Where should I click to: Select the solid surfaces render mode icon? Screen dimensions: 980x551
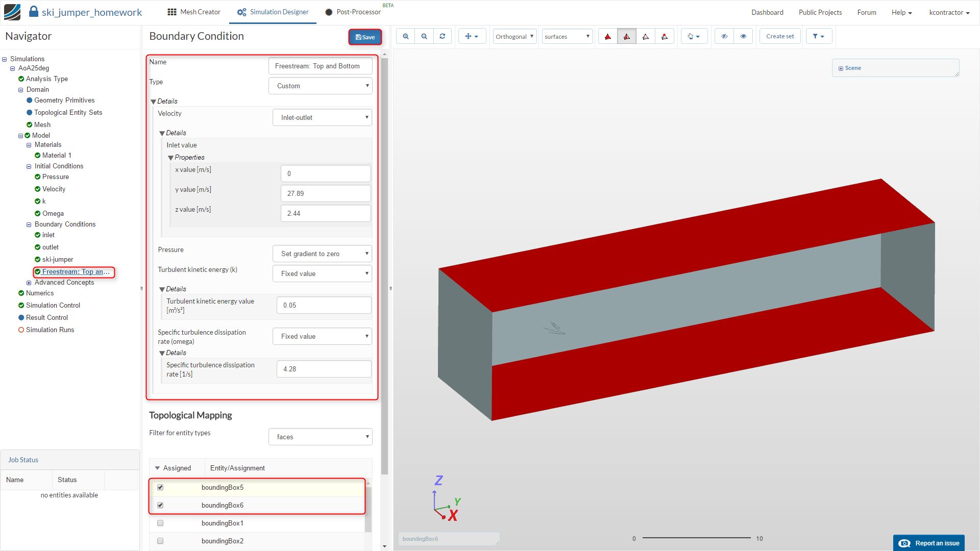(607, 36)
